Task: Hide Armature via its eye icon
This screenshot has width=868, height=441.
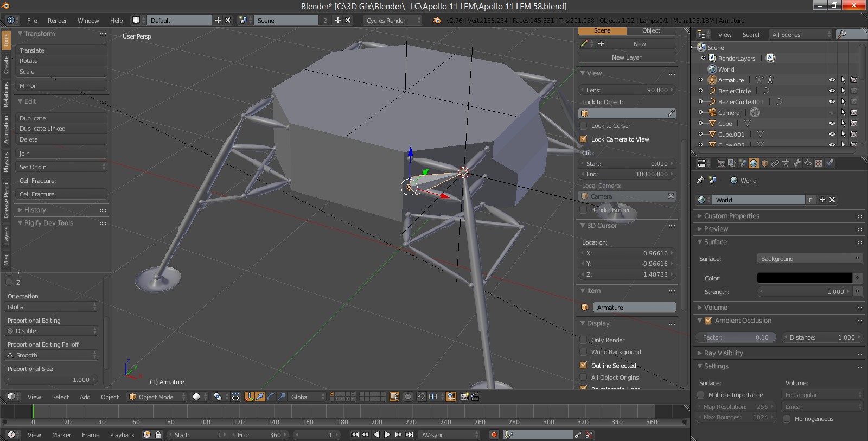Action: (832, 80)
